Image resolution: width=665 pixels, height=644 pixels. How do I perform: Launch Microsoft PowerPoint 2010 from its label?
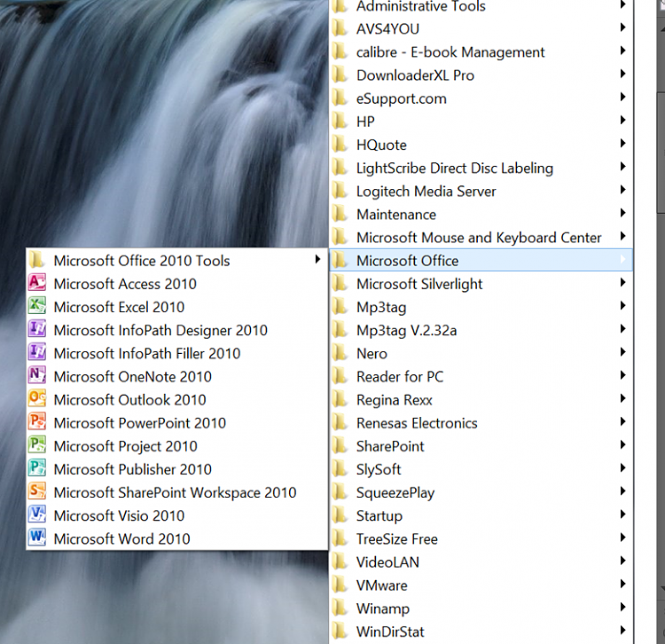point(140,423)
